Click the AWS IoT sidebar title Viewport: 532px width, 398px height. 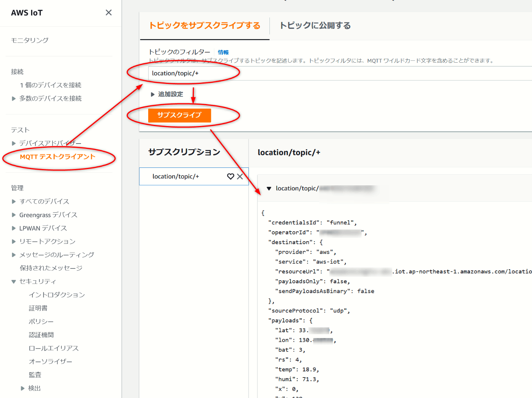(27, 13)
